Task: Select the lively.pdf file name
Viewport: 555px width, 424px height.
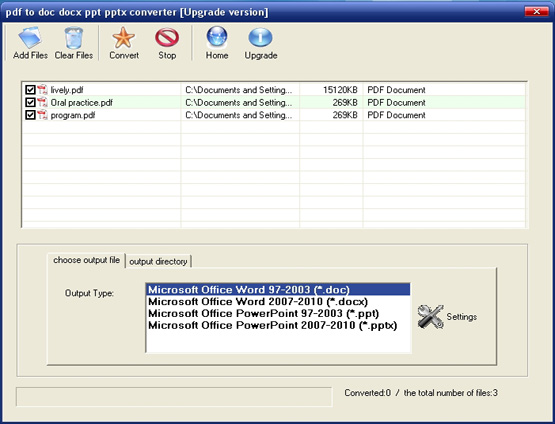Action: [x=67, y=90]
